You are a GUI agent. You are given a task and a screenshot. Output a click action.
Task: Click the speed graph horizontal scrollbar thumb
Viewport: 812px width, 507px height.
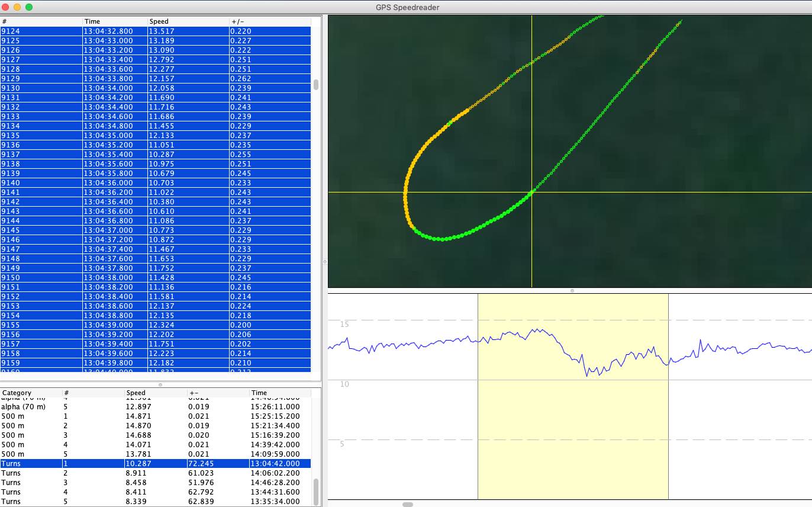click(x=408, y=505)
